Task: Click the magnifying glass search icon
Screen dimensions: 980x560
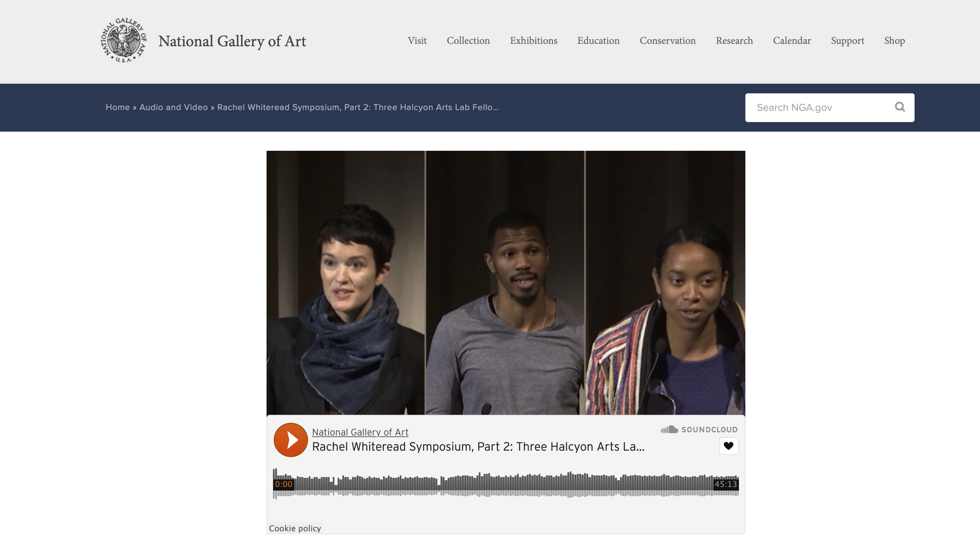Action: click(900, 107)
